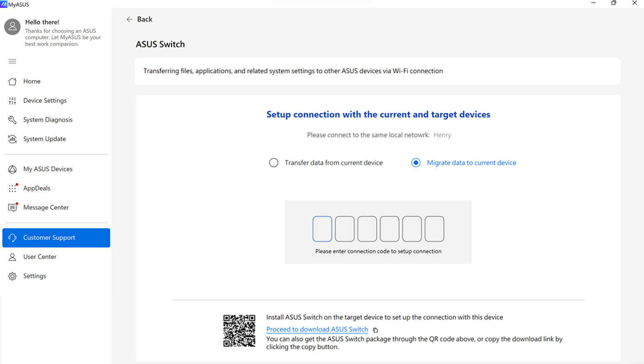This screenshot has height=364, width=644.
Task: Open Proceed to download ASUS Switch link
Action: click(317, 329)
